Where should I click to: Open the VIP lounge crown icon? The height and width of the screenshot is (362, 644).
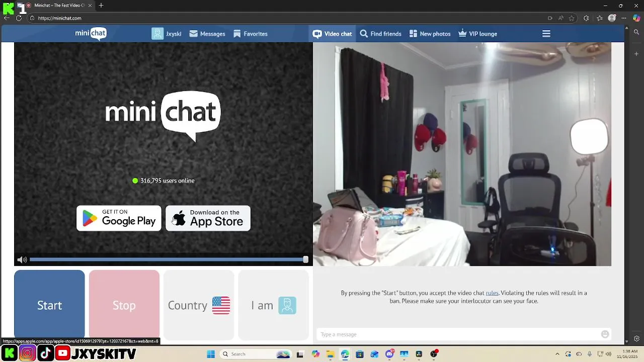pyautogui.click(x=462, y=34)
